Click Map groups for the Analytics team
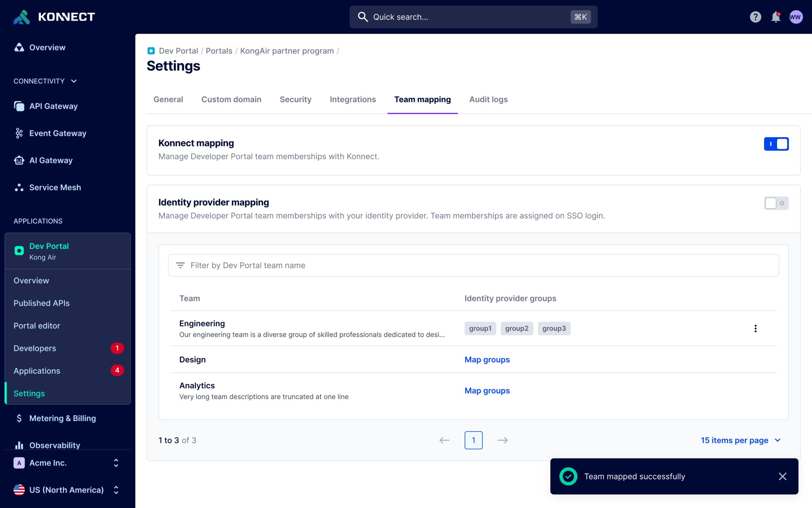Image resolution: width=812 pixels, height=508 pixels. click(x=487, y=391)
